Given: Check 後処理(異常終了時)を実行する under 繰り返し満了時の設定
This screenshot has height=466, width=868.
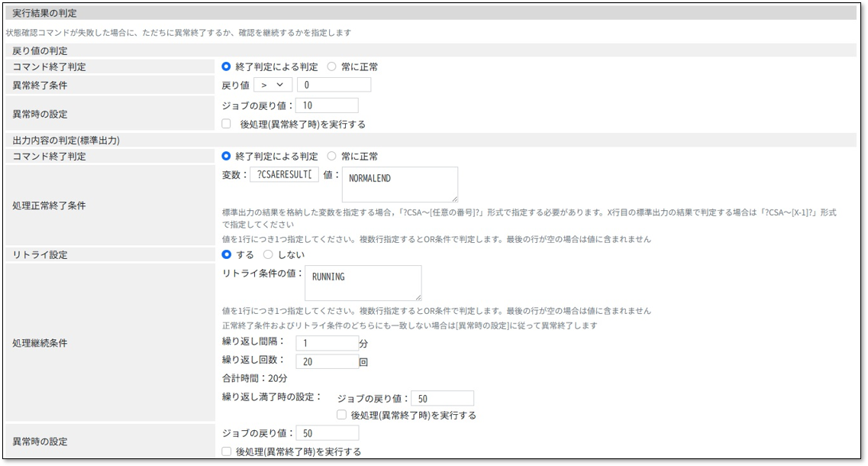Looking at the screenshot, I should [x=342, y=415].
